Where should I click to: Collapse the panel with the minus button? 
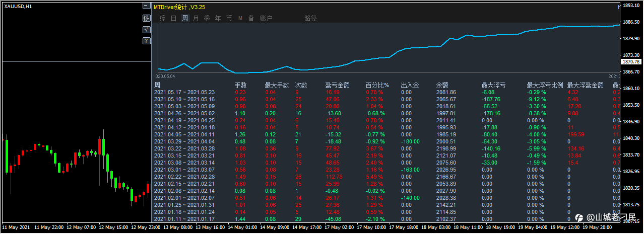pos(147,7)
